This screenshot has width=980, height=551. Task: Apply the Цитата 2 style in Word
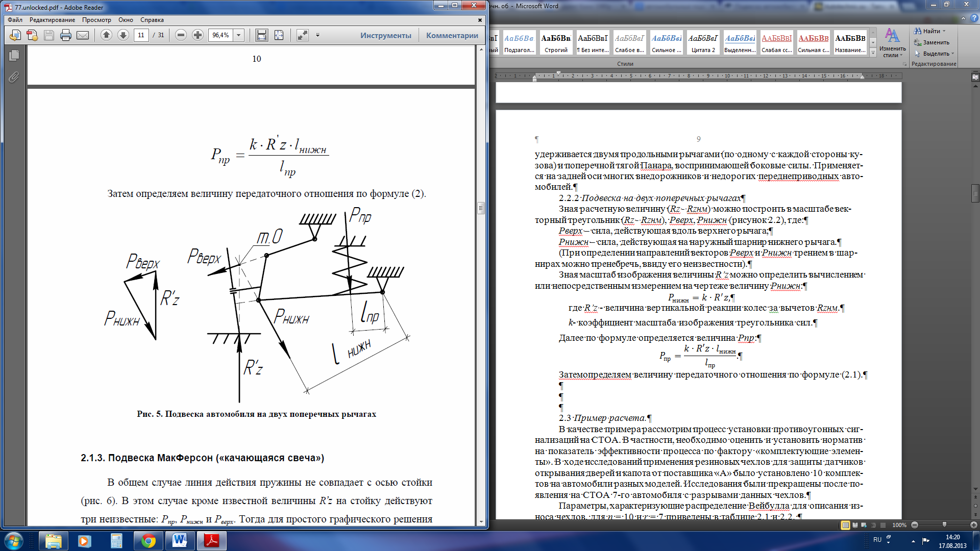(703, 42)
